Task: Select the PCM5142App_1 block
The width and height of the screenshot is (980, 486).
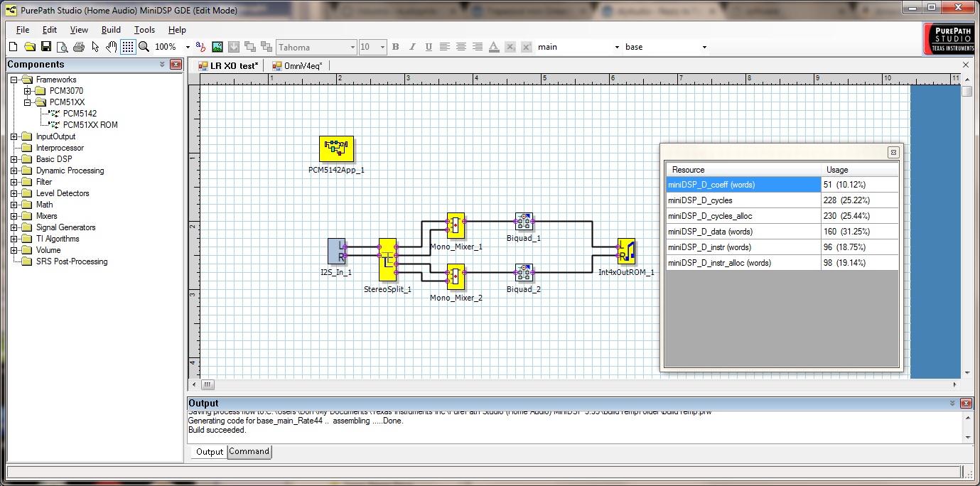Action: pos(336,149)
